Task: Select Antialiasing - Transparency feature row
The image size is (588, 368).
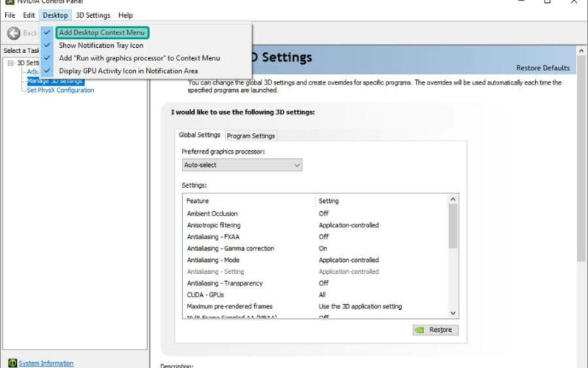Action: (x=315, y=283)
